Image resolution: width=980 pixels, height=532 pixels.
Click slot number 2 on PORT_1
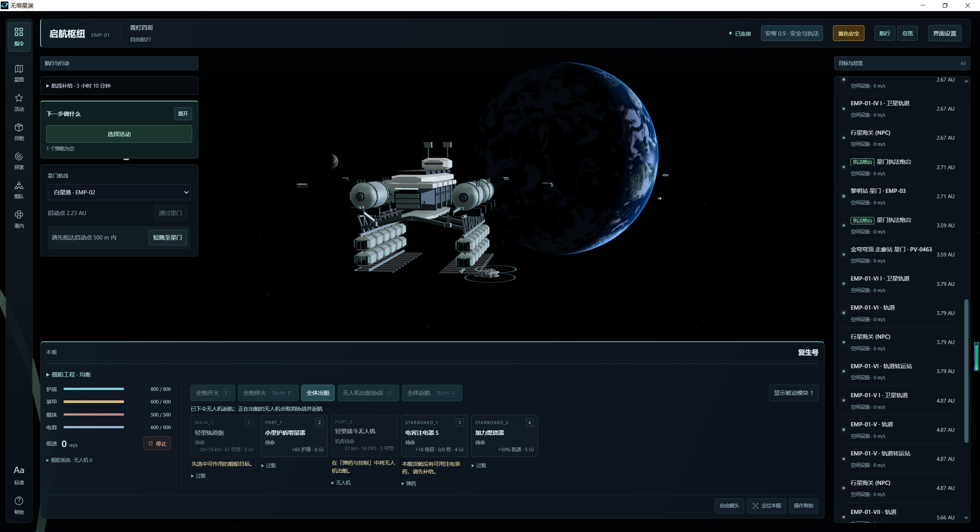pos(319,423)
